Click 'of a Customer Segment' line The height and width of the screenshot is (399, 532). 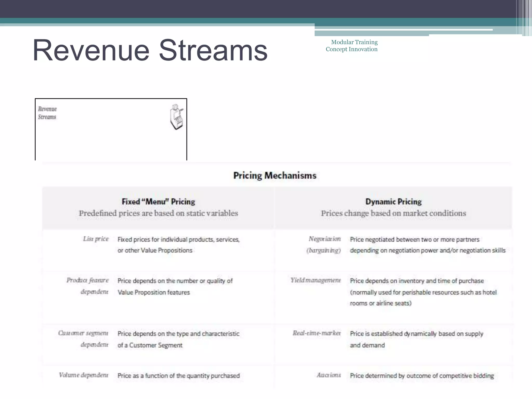click(x=150, y=345)
